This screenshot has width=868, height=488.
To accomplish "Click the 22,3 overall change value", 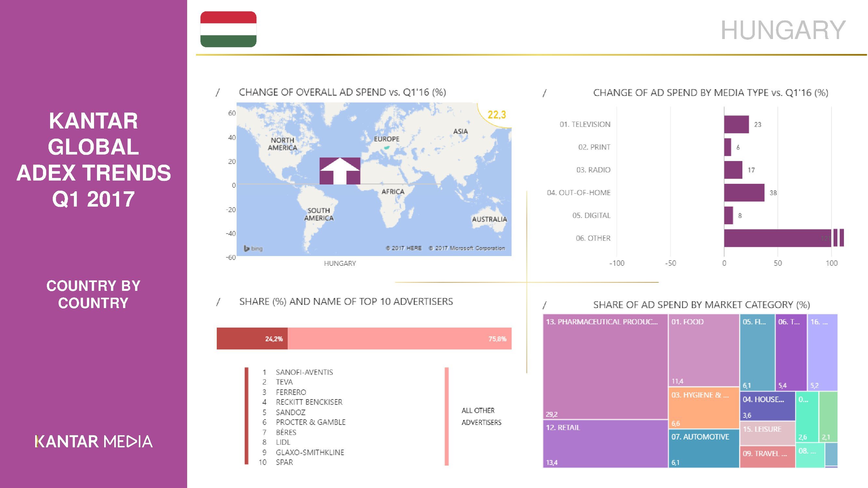I will [x=497, y=115].
